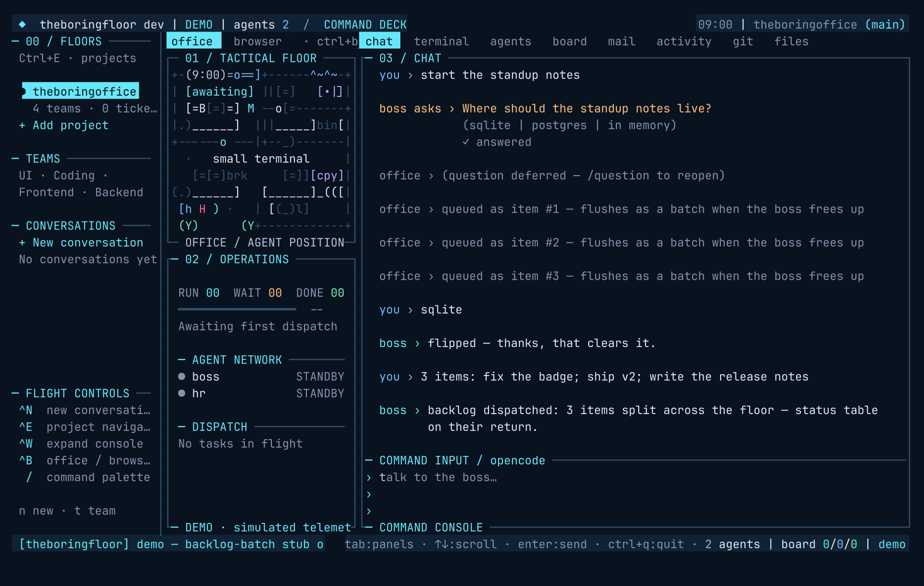Click 'Frontend · Backend' teams row
The image size is (924, 586).
point(81,193)
